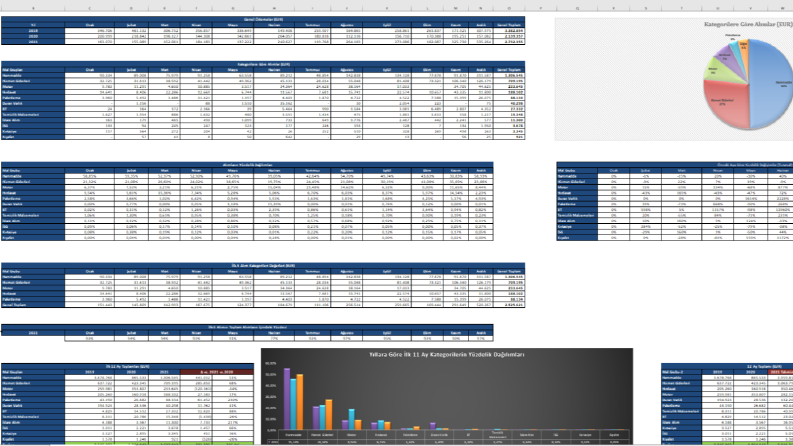The height and width of the screenshot is (446, 793).
Task: Click the Genel Toplam header in Genel Ödemeler table
Action: [509, 25]
